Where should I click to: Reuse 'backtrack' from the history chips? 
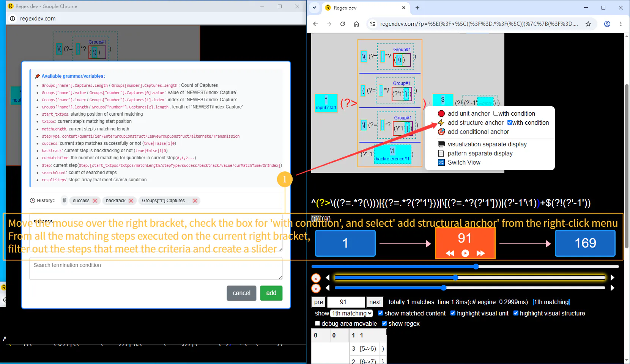coord(115,201)
